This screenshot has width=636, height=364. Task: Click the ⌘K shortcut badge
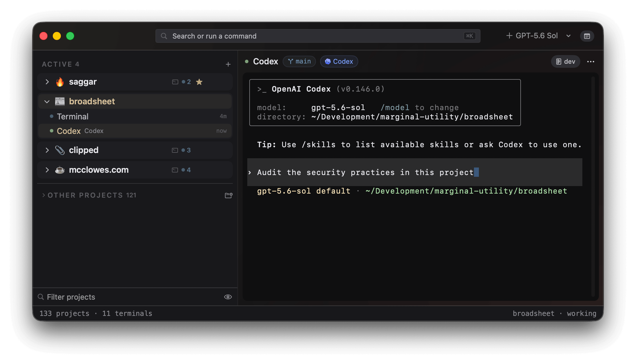[470, 36]
